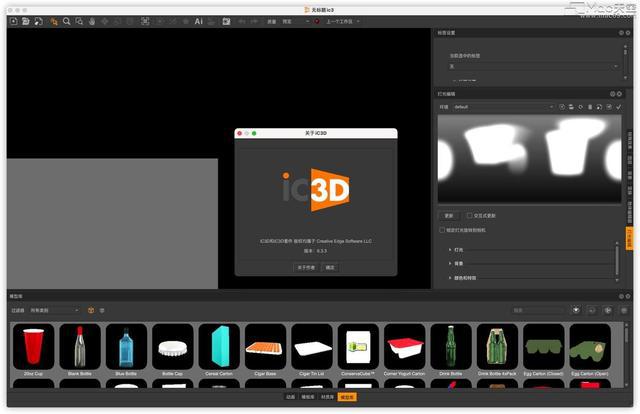Open the workspace dropdown in the toolbar

pos(342,21)
